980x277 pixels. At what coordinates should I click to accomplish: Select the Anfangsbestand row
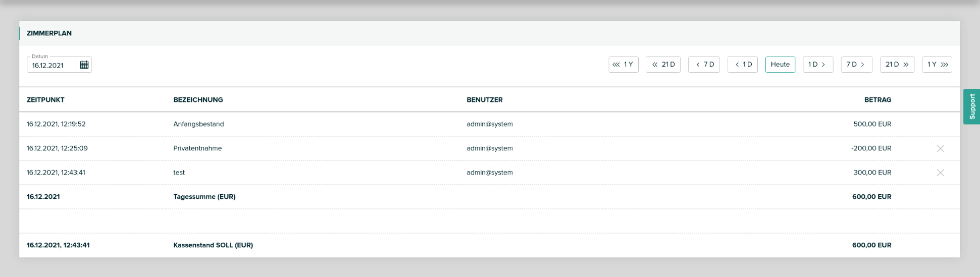(x=198, y=124)
